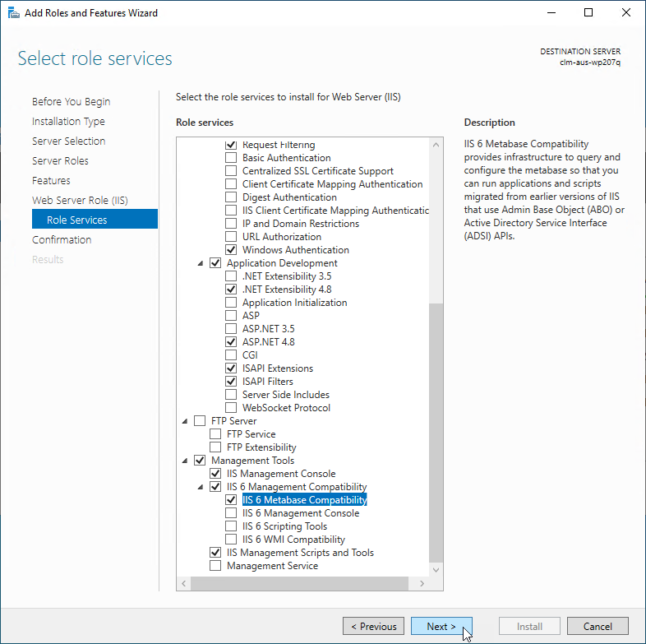Cancel the wizard
This screenshot has height=644, width=646.
point(598,626)
